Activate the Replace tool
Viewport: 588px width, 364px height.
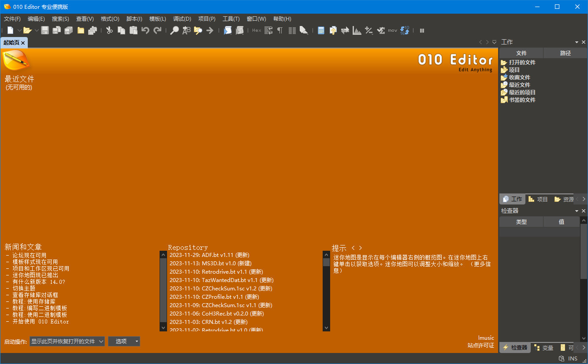186,30
